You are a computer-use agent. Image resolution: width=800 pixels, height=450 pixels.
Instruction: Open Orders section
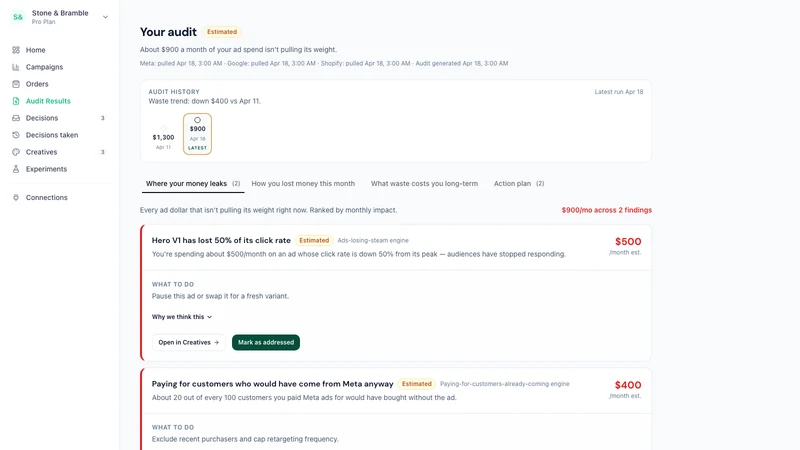[x=37, y=84]
